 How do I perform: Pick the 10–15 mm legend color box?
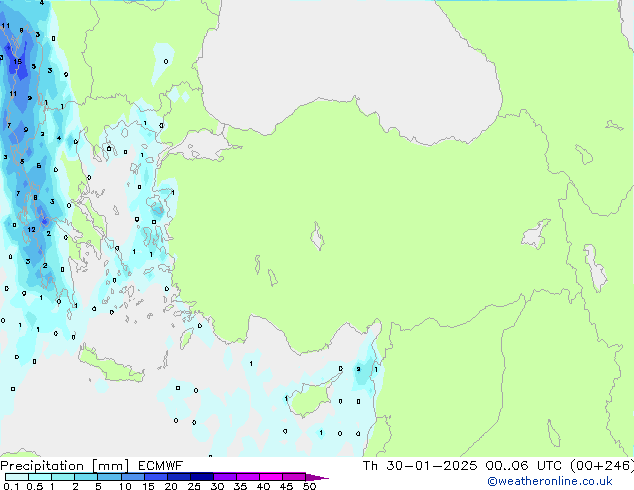[132, 477]
